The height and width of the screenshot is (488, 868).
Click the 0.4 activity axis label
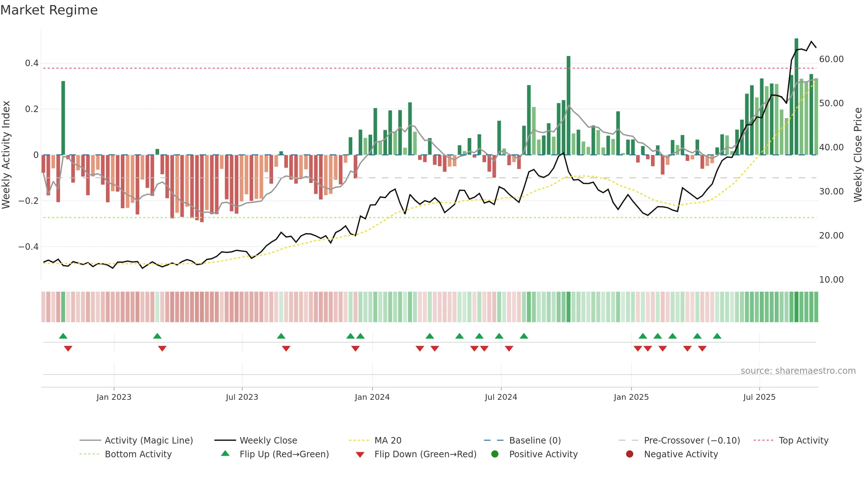(32, 63)
